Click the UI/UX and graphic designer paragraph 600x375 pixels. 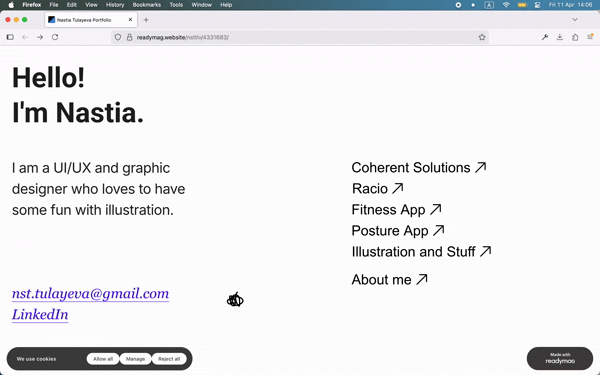98,189
